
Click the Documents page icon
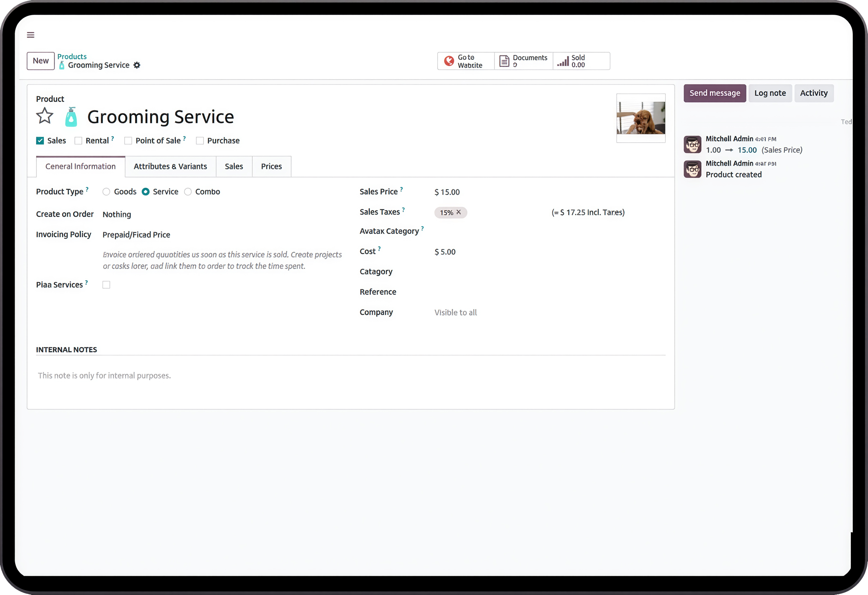tap(504, 61)
